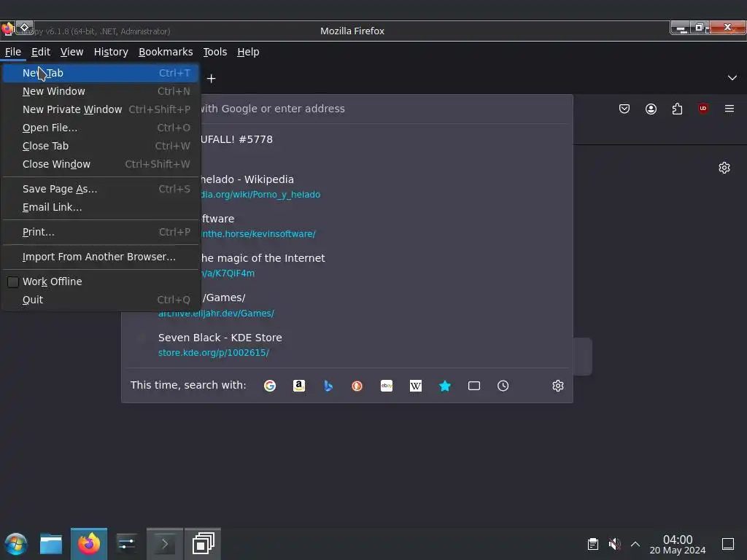Open the Edit menu

(x=41, y=52)
